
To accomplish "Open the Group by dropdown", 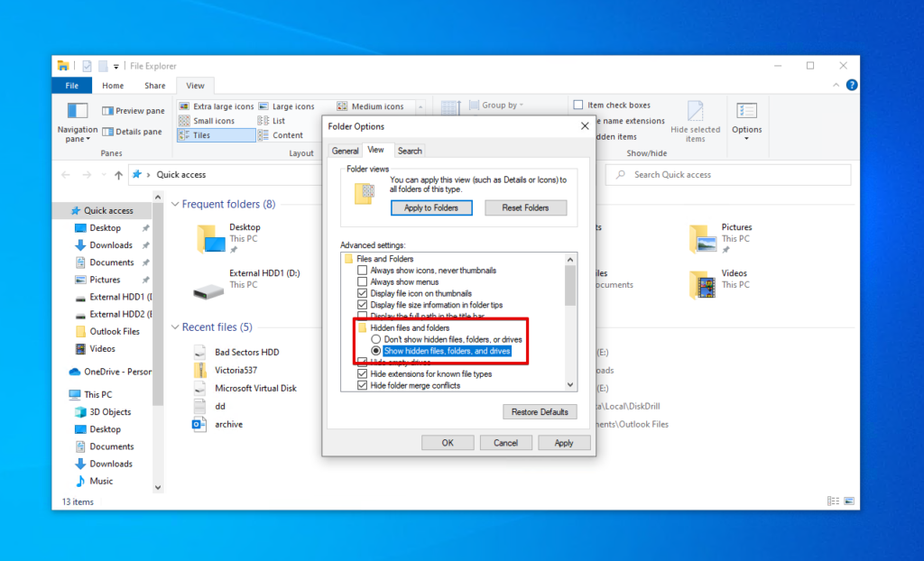I will coord(497,106).
